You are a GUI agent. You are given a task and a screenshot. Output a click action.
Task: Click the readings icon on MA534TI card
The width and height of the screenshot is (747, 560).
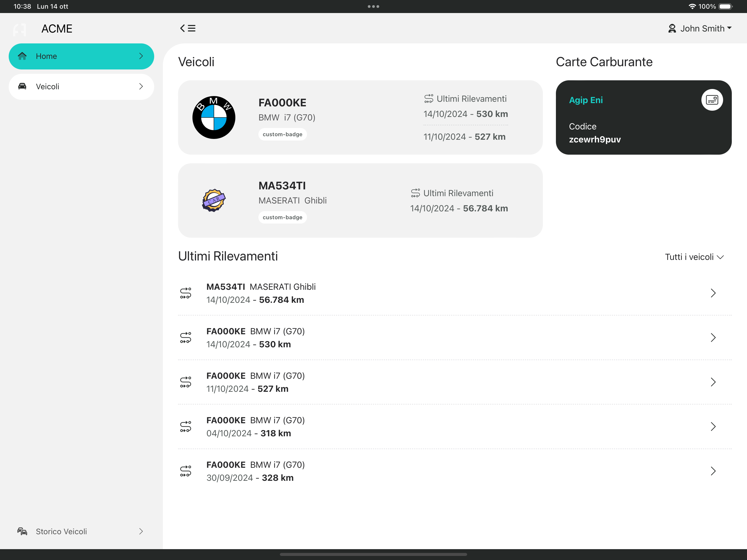415,193
